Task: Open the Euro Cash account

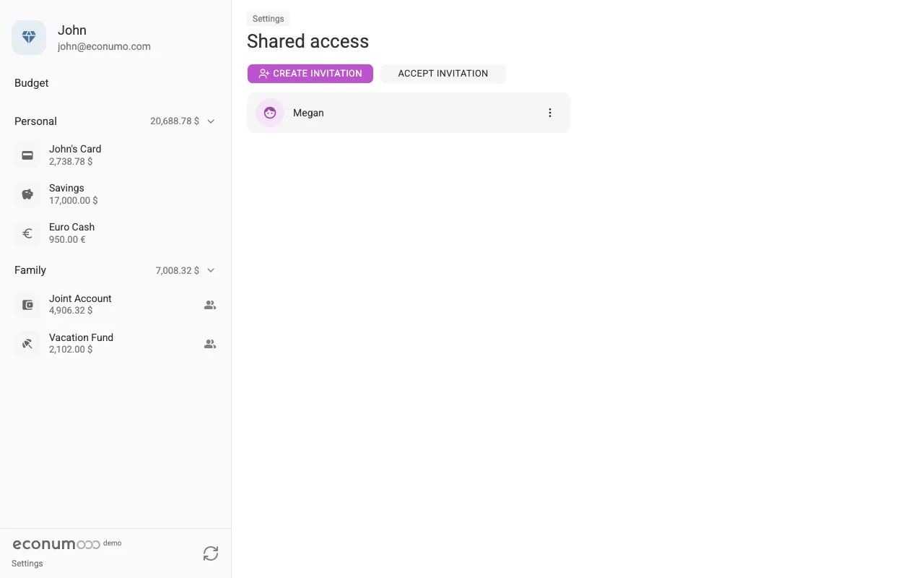Action: pos(115,233)
